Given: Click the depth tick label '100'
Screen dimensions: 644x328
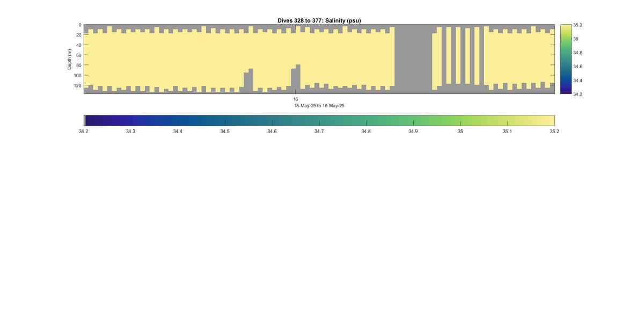Looking at the screenshot, I should pyautogui.click(x=77, y=76).
